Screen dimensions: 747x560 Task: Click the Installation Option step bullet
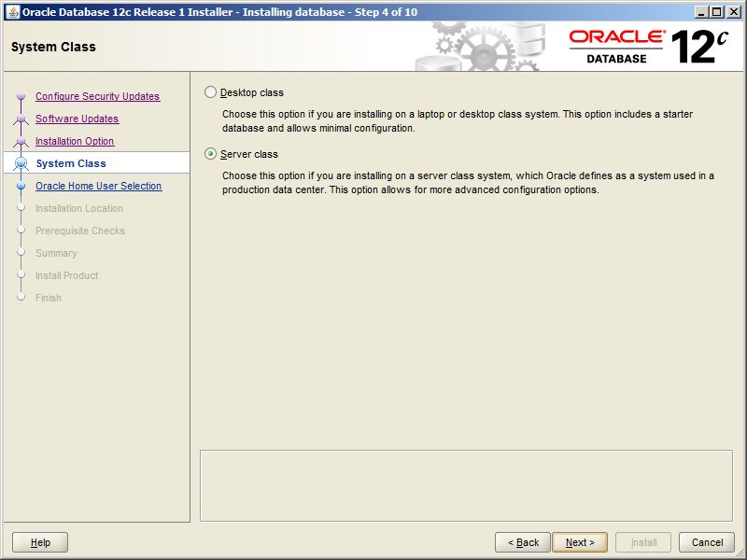21,141
